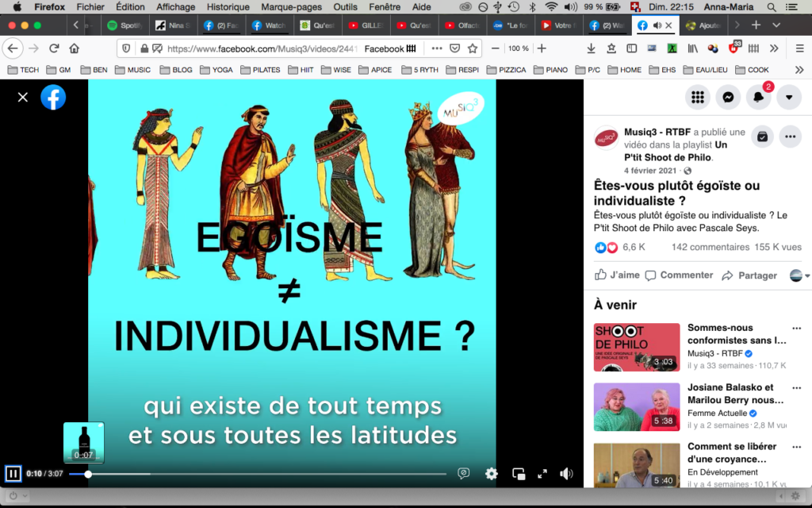Expand the account dropdown arrow

coord(788,97)
